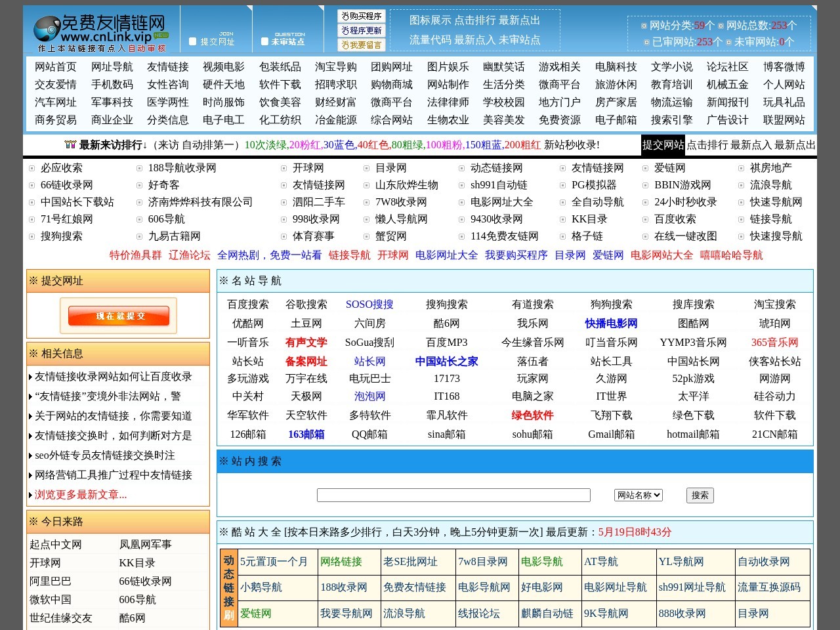Open article 友情链接收录网站如何让百度收录
This screenshot has width=840, height=630.
114,377
